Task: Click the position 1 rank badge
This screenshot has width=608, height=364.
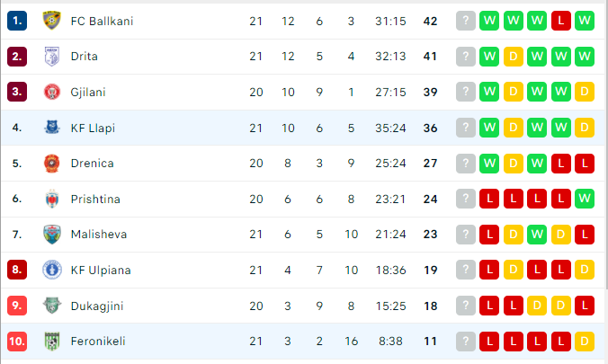Action: pos(17,21)
